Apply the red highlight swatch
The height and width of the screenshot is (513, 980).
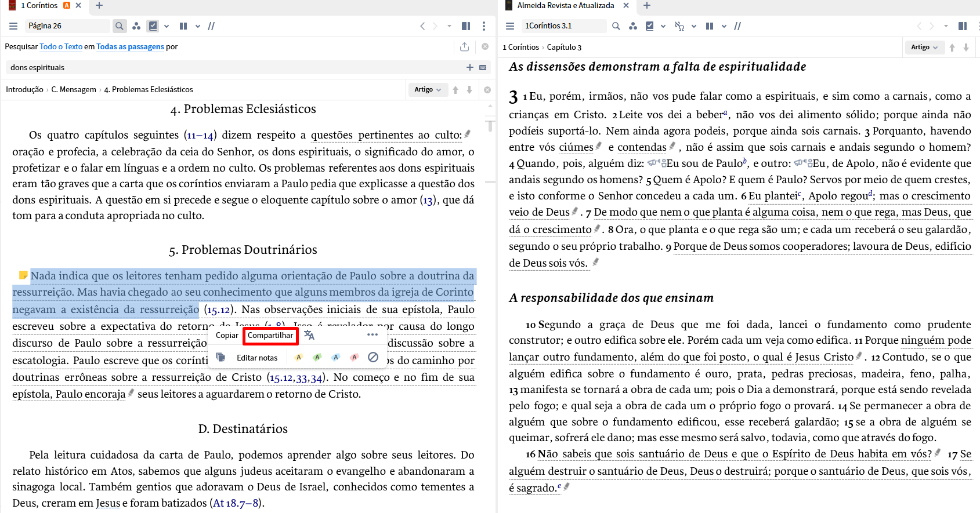tap(355, 358)
